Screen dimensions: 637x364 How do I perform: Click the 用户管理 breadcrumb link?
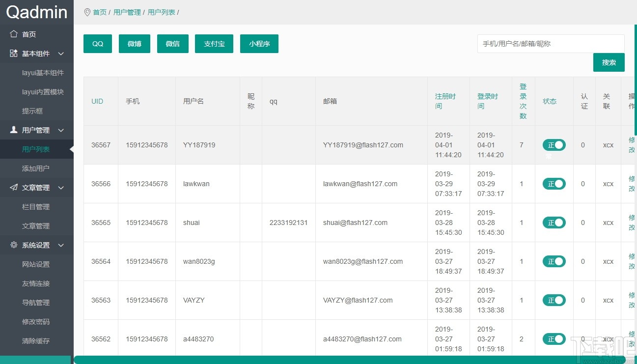(x=127, y=12)
